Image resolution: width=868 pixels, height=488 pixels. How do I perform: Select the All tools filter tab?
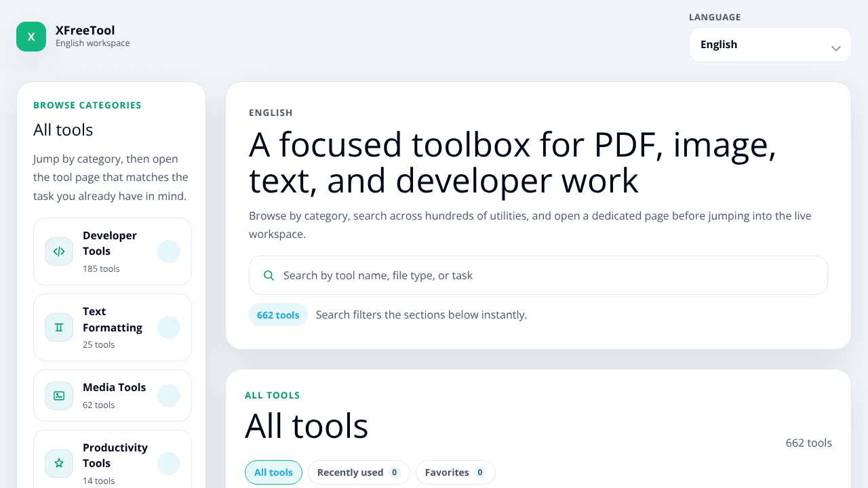(x=273, y=472)
